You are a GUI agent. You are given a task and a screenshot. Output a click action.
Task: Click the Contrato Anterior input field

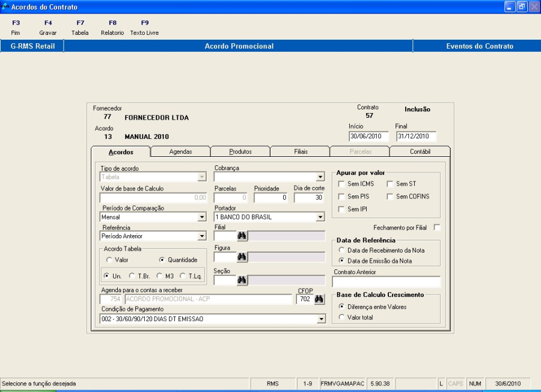(x=386, y=282)
